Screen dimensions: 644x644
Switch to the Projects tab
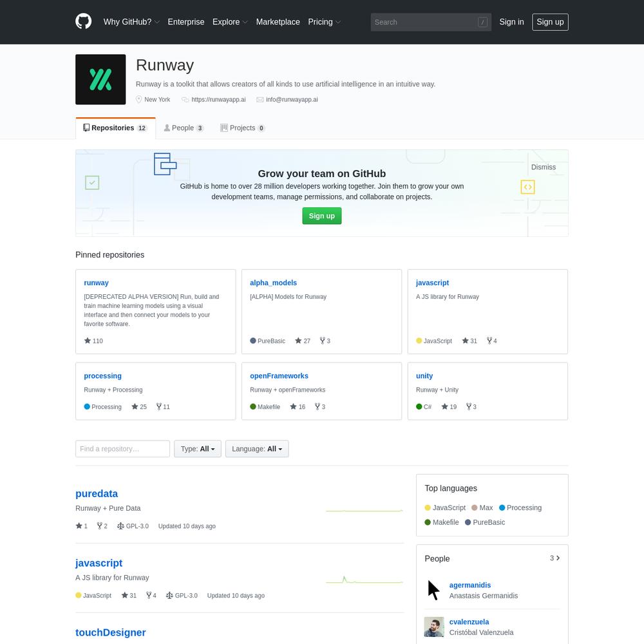243,128
